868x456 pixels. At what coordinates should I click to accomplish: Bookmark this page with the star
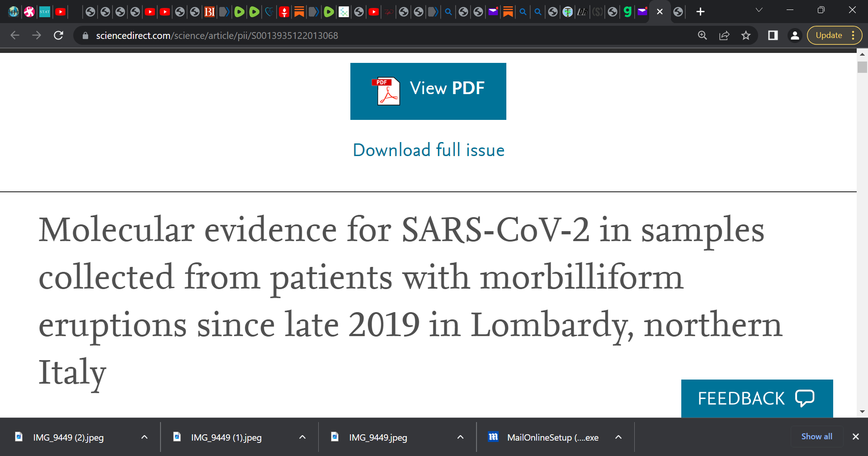[746, 35]
